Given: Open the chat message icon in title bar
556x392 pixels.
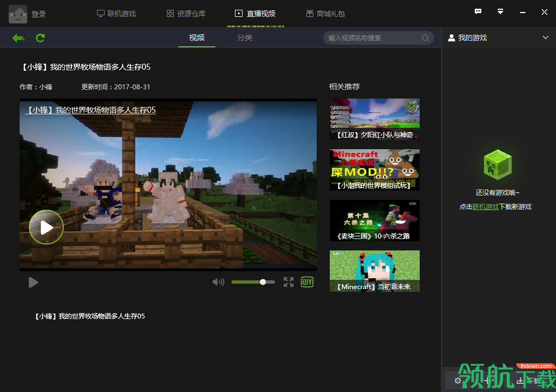Looking at the screenshot, I should 478,11.
